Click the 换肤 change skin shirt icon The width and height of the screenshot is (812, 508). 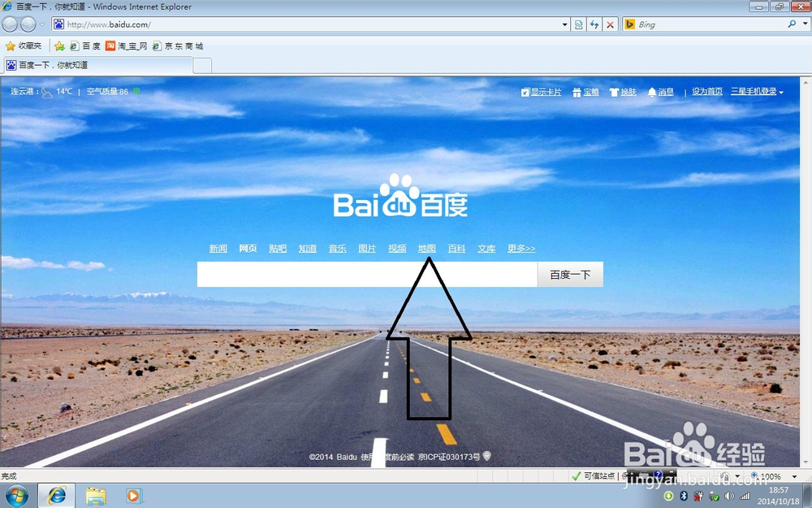point(614,92)
